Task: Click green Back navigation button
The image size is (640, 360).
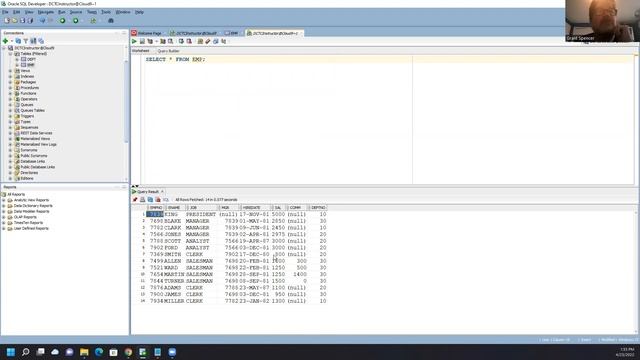Action: click(x=62, y=20)
